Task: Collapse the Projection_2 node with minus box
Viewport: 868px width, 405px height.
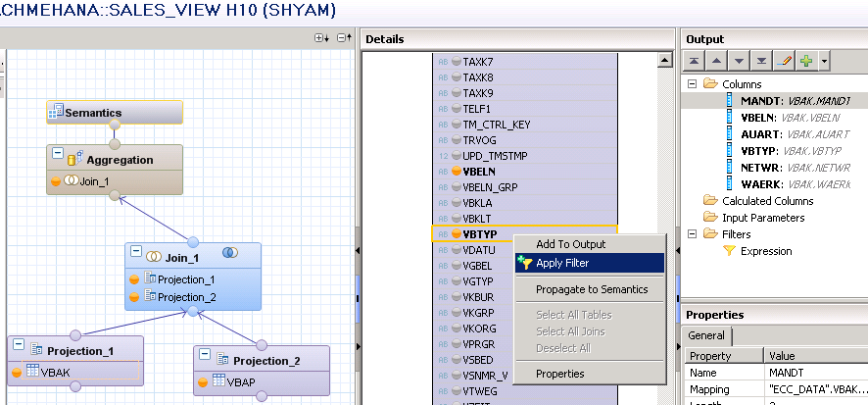Action: tap(205, 355)
